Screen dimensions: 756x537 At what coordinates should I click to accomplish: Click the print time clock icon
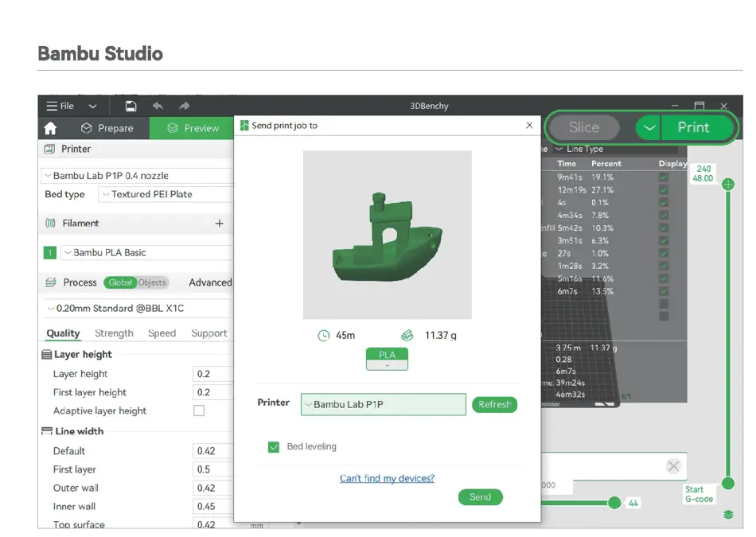click(324, 335)
